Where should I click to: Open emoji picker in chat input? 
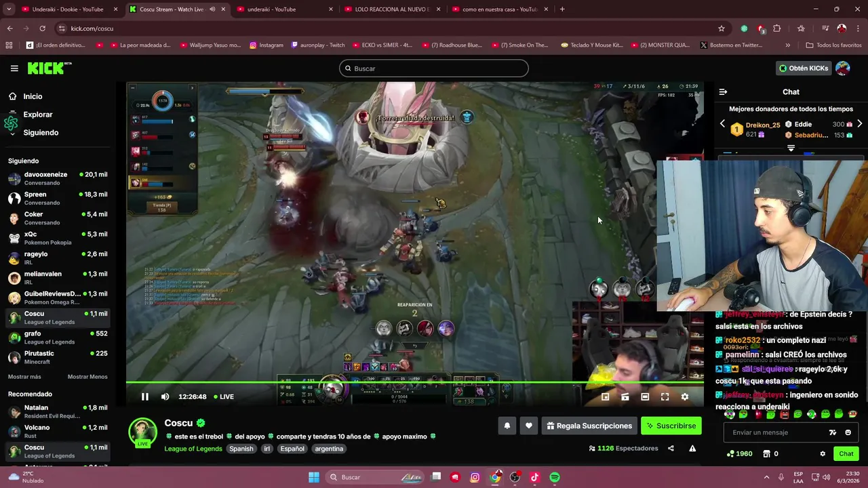coord(848,432)
